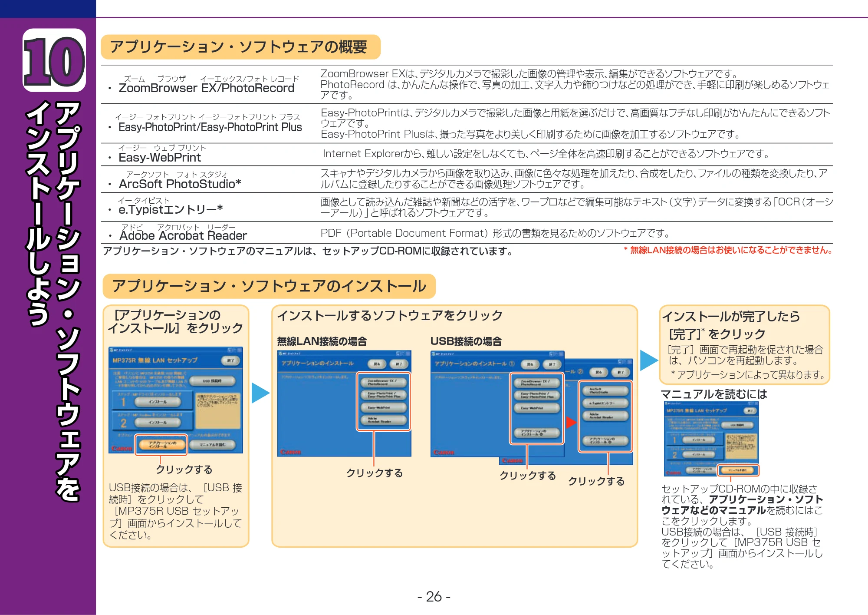Click the chapter number 10 badge
The width and height of the screenshot is (868, 615).
(x=54, y=60)
